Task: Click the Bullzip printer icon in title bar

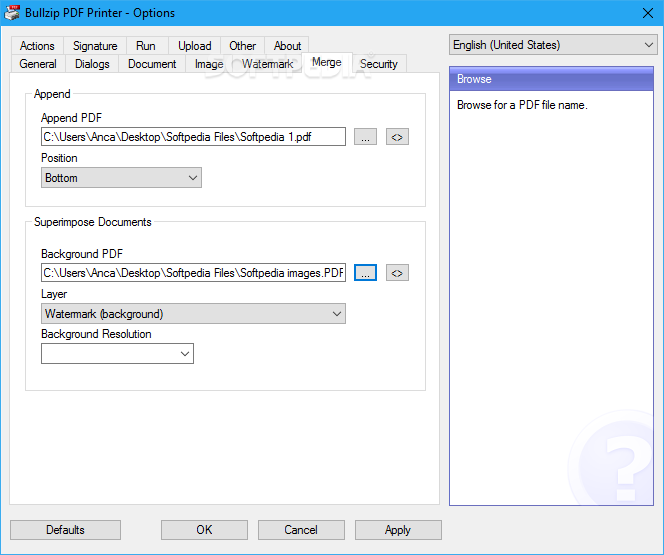Action: pyautogui.click(x=12, y=13)
